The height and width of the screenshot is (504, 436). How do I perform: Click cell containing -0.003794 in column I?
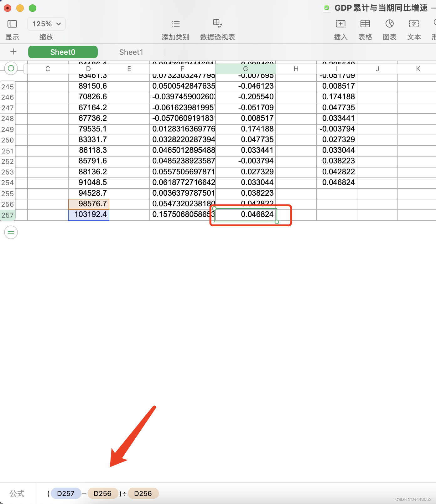pos(337,129)
